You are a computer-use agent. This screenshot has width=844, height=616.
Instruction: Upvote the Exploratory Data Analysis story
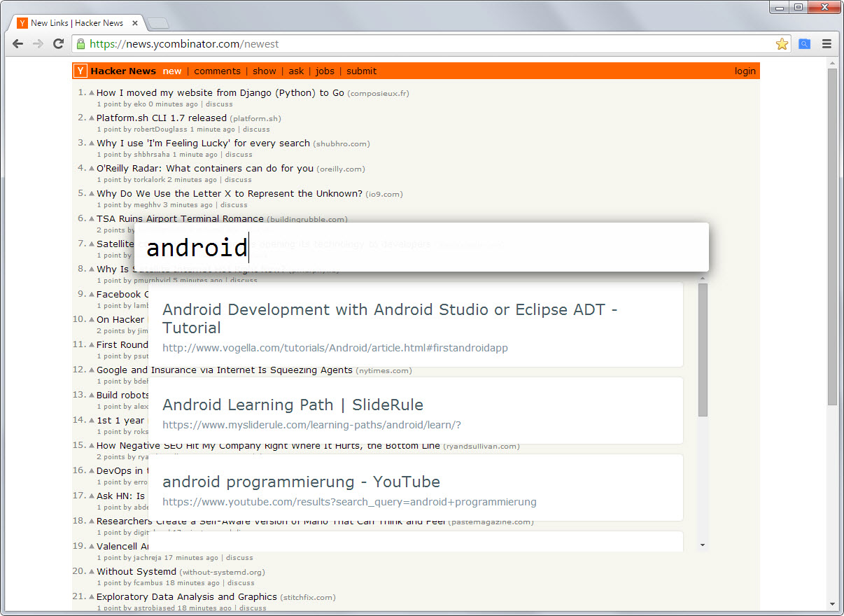[x=91, y=596]
